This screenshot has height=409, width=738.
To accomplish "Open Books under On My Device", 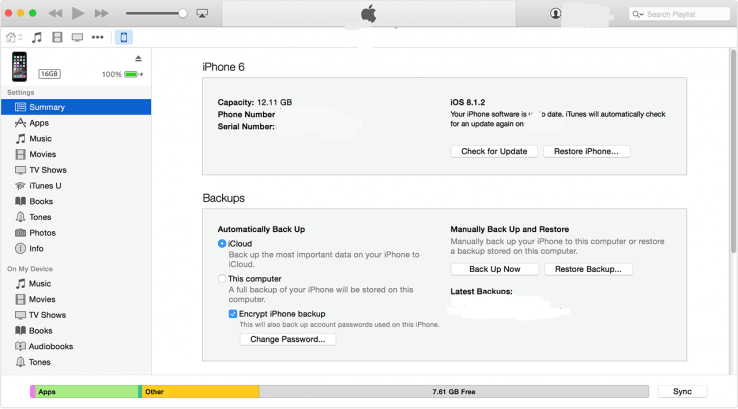I will coord(76,331).
